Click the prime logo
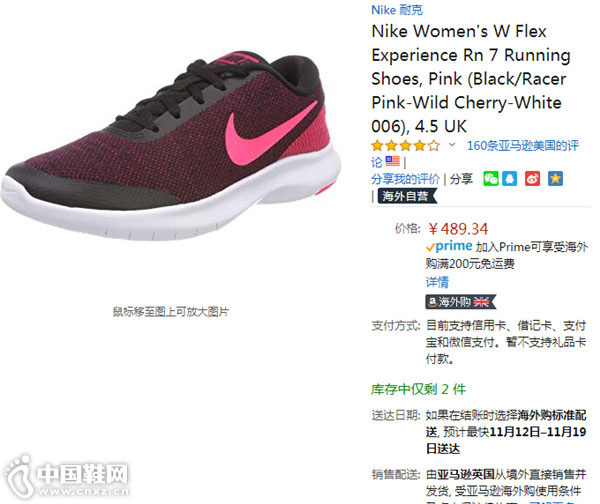Viewport: 600px width, 504px height. click(449, 246)
